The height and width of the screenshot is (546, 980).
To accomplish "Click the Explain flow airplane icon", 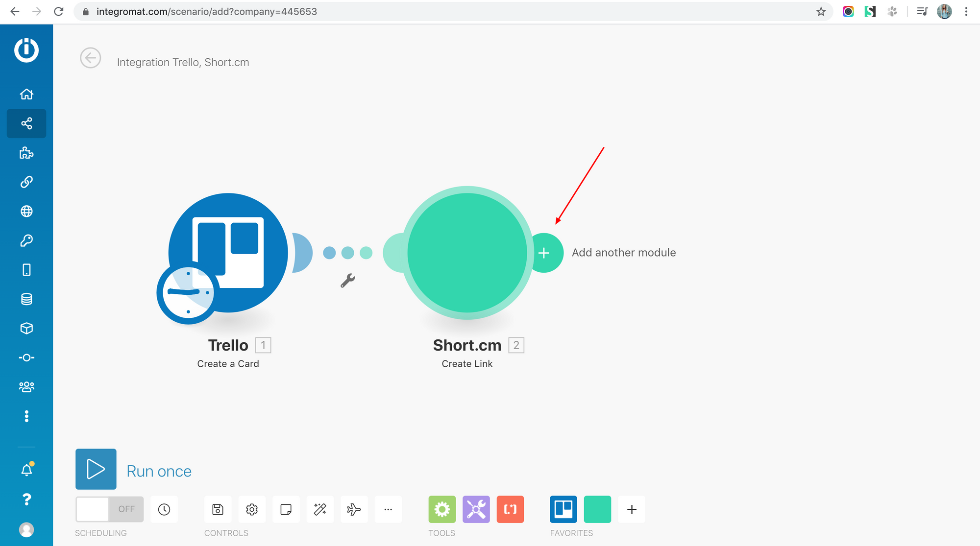I will pyautogui.click(x=354, y=509).
